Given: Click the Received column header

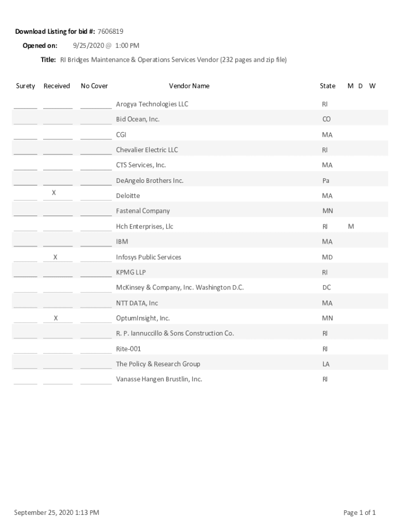Looking at the screenshot, I should pyautogui.click(x=57, y=86).
